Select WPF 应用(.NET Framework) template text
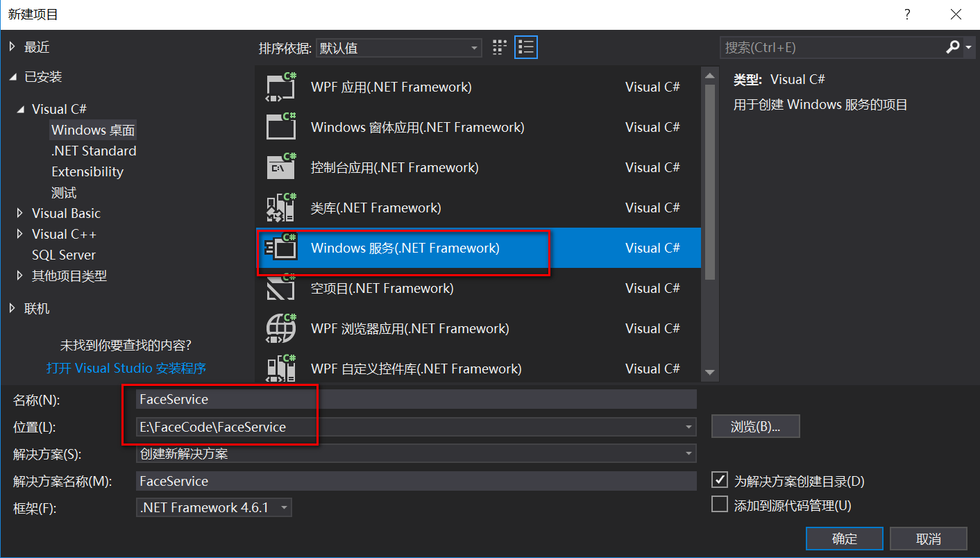 click(391, 87)
